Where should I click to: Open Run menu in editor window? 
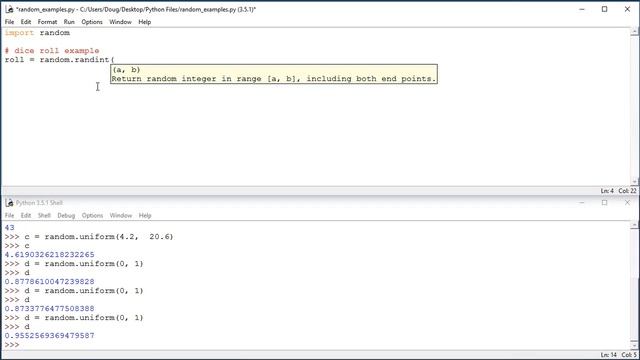tap(69, 22)
